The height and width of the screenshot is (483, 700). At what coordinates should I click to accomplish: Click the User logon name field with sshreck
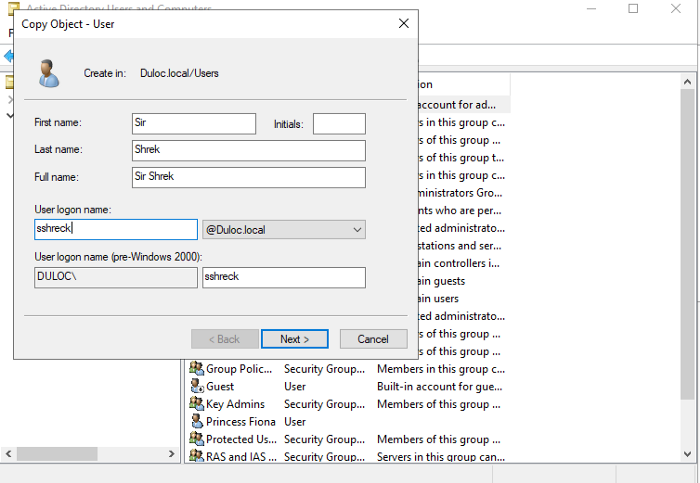click(116, 229)
